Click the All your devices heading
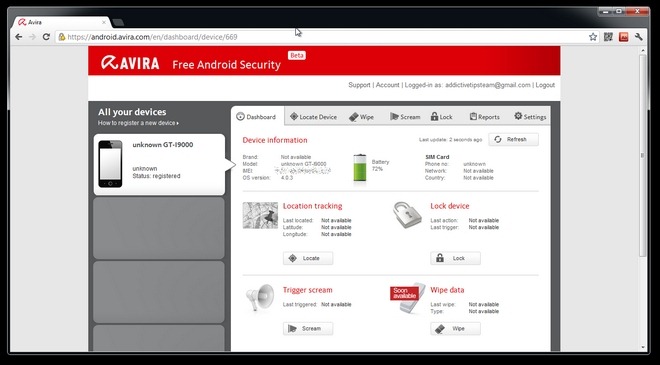 pos(132,112)
